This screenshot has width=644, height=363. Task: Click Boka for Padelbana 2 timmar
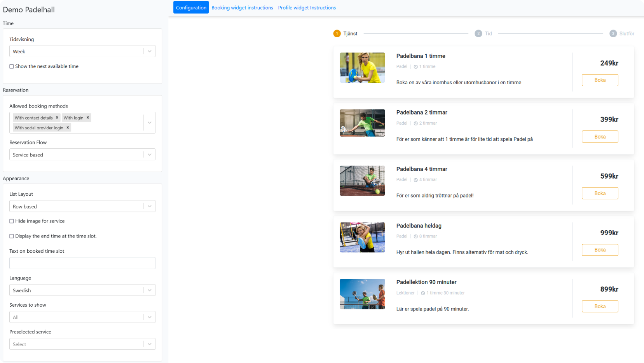tap(600, 137)
